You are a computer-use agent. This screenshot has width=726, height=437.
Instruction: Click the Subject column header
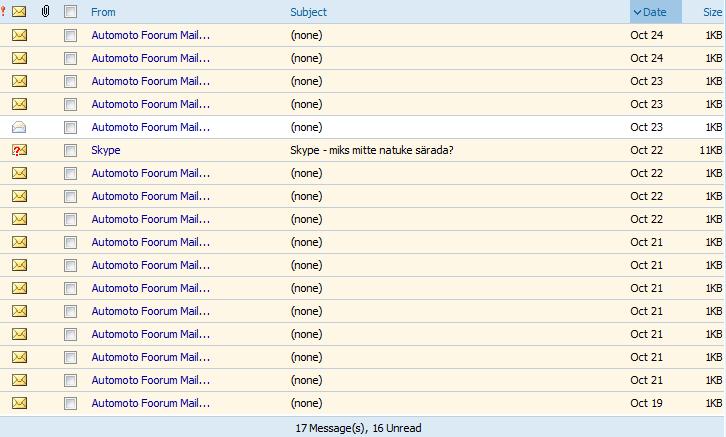point(308,12)
